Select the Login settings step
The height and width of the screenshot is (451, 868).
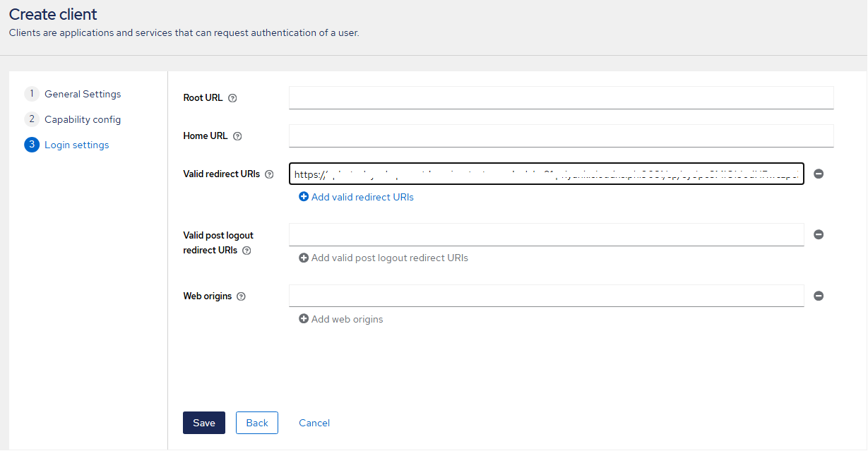point(76,145)
